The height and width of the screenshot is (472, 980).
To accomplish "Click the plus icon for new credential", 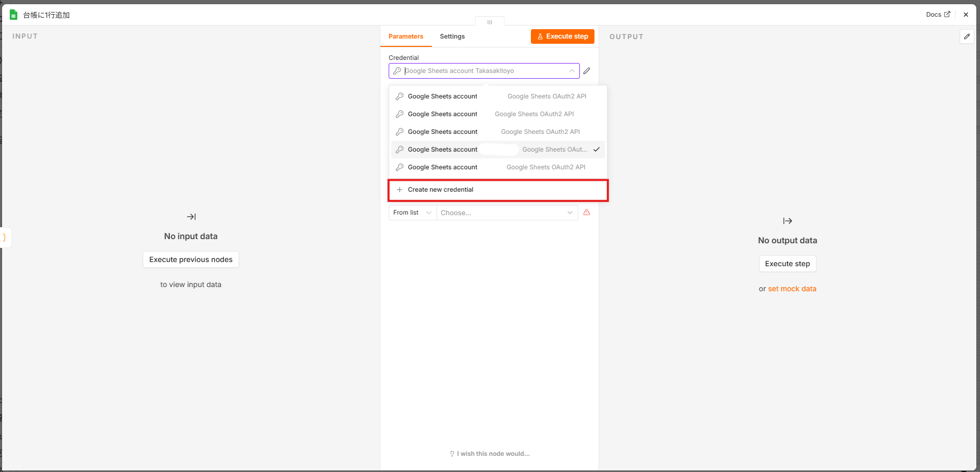I will click(x=400, y=190).
